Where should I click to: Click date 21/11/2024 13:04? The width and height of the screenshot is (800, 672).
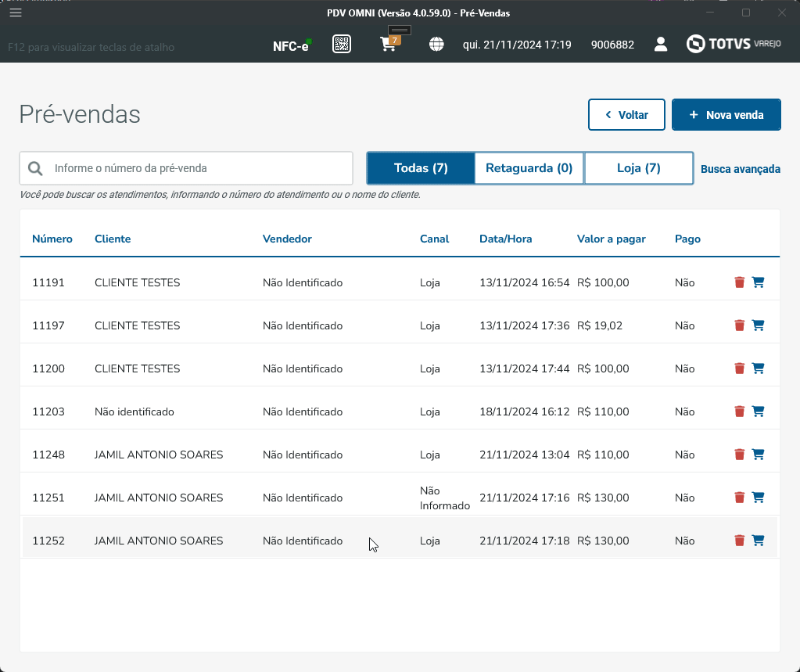tap(524, 455)
